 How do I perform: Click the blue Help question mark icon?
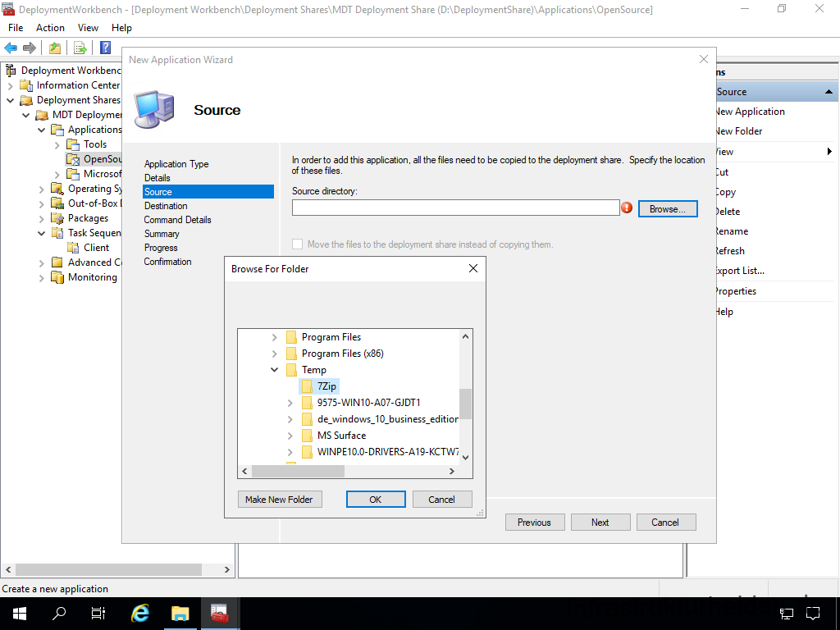(x=105, y=48)
